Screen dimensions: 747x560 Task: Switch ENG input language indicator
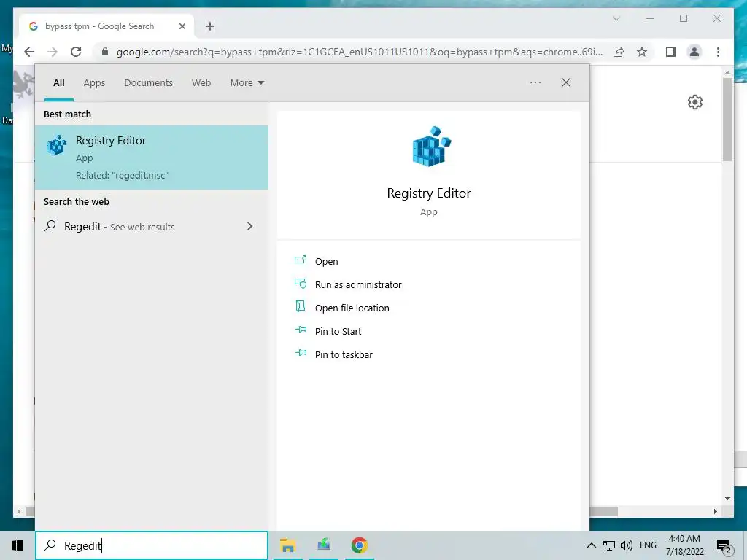click(648, 545)
